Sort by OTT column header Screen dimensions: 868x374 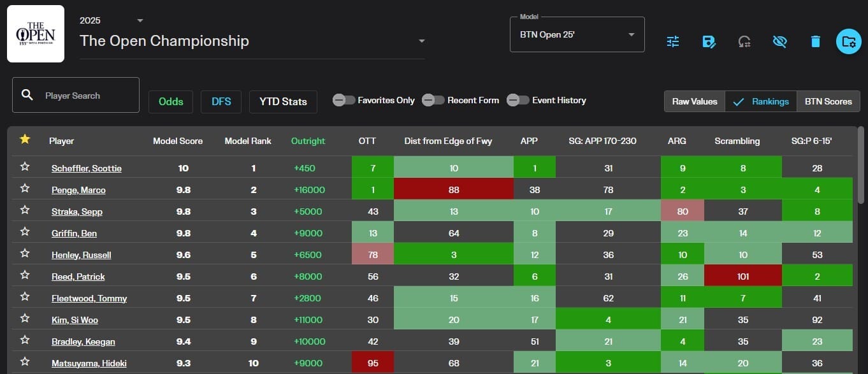click(367, 141)
